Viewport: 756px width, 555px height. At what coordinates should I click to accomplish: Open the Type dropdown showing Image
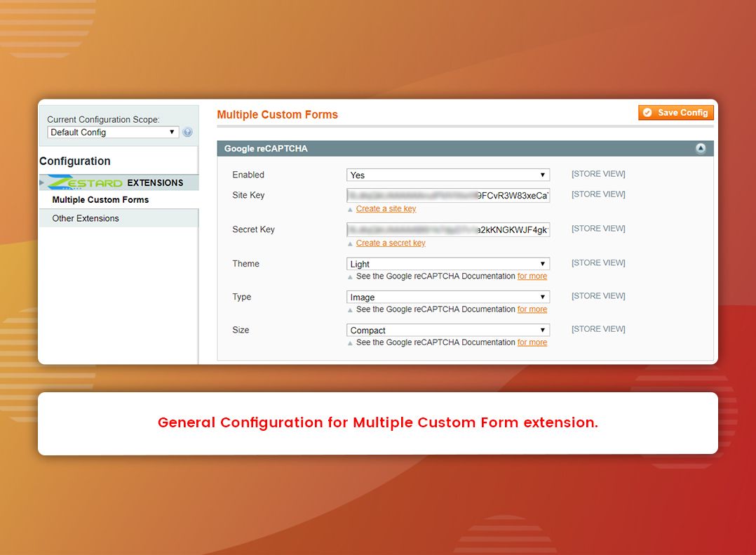[447, 297]
